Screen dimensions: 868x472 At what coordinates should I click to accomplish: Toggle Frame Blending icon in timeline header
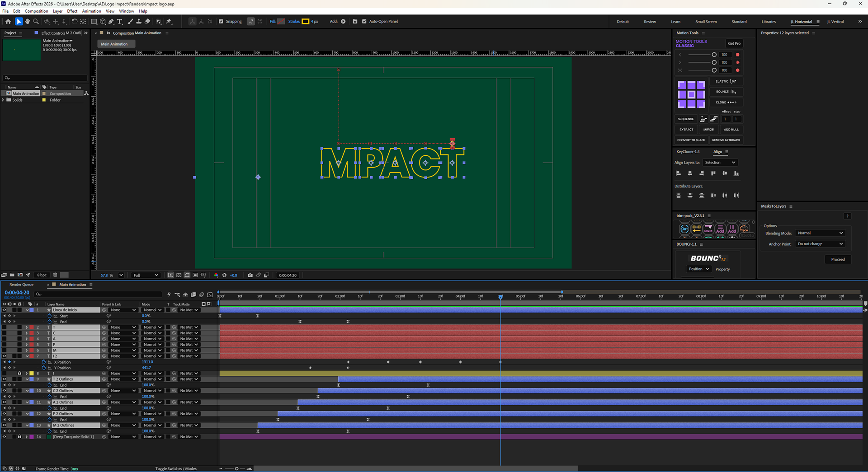(x=193, y=294)
